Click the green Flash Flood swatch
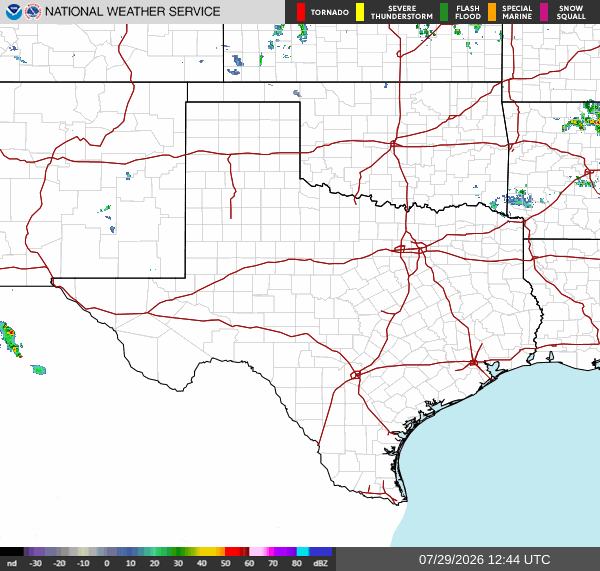 [444, 12]
